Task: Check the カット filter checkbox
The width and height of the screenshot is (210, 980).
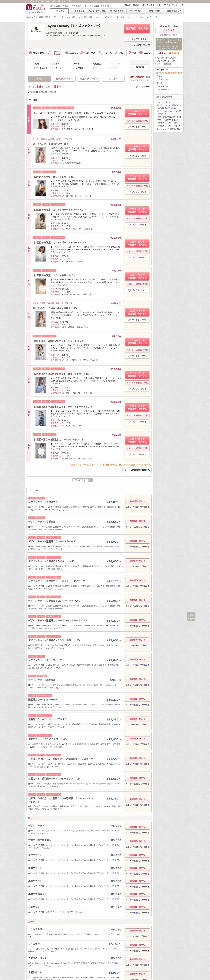Action: 32,64
